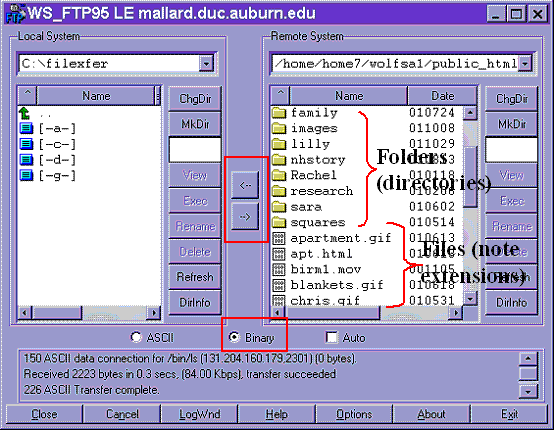Click the remote file list vertical scrollbar
This screenshot has width=555, height=432.
coord(470,205)
